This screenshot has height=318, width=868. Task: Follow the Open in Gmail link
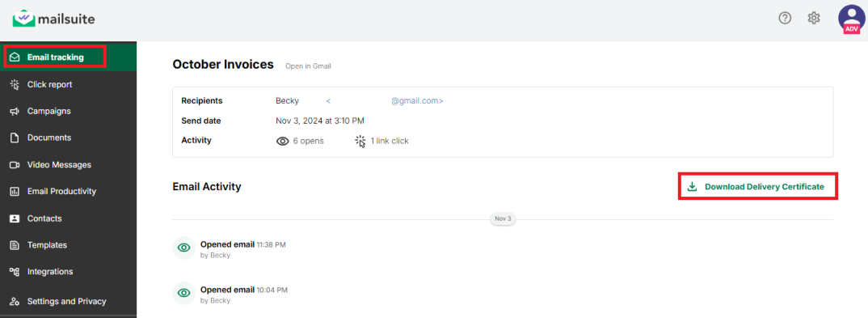[309, 66]
